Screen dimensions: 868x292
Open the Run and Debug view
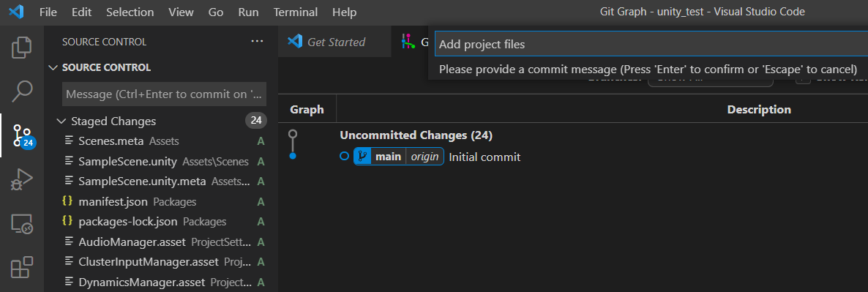click(x=22, y=180)
